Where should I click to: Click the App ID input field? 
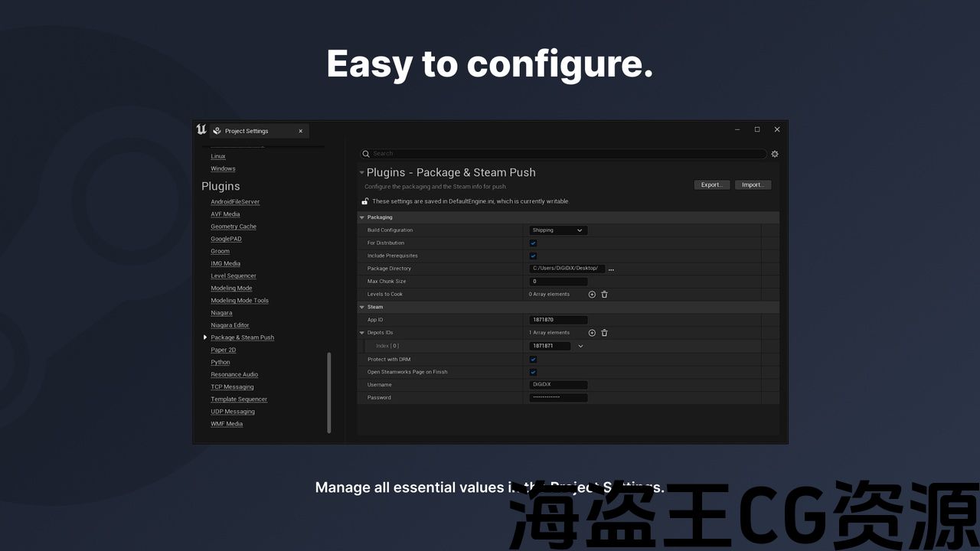tap(558, 320)
